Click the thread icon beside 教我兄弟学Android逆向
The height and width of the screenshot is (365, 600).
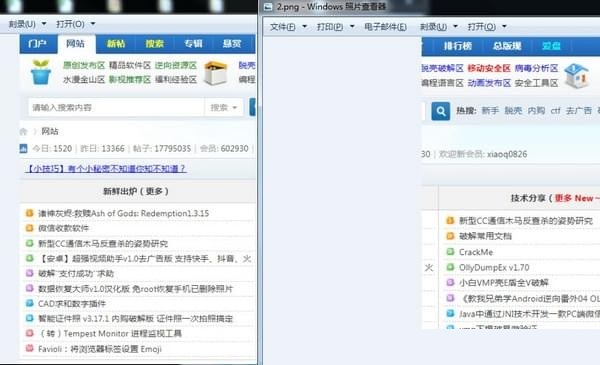450,298
